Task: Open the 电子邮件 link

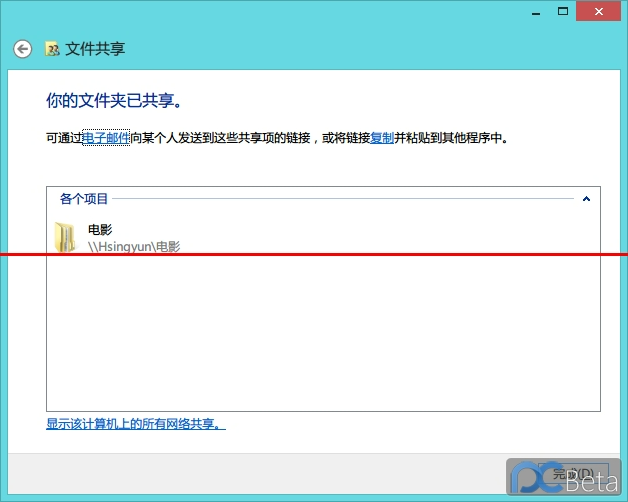Action: pyautogui.click(x=106, y=138)
